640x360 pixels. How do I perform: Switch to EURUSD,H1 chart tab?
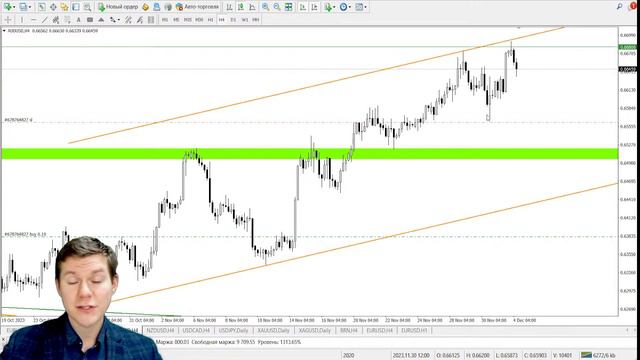[414, 330]
